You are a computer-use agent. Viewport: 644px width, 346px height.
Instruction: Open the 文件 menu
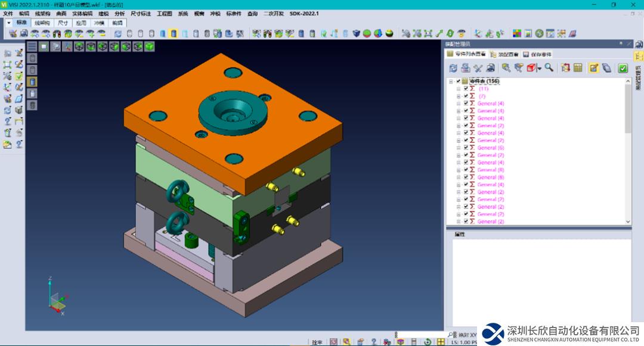click(x=8, y=13)
